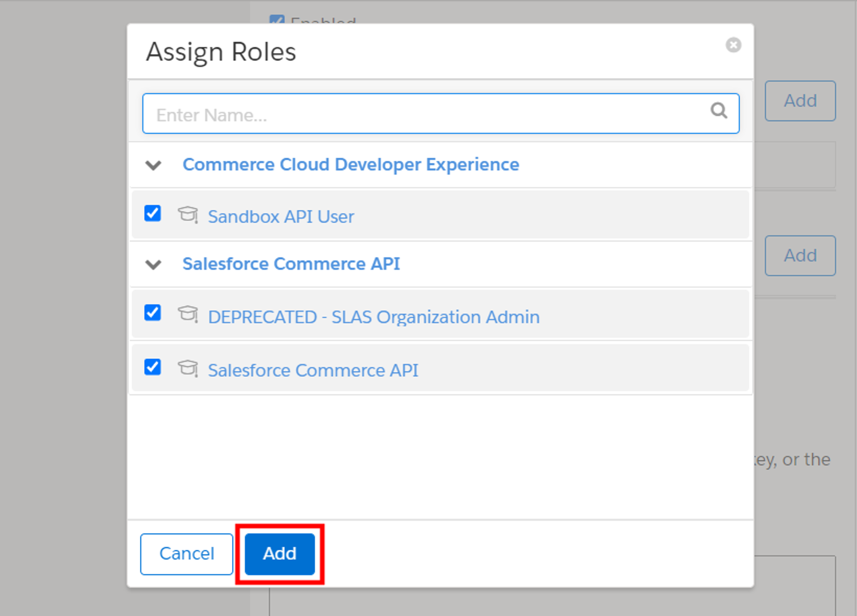Image resolution: width=857 pixels, height=616 pixels.
Task: Collapse Salesforce Commerce API group chevron
Action: [x=153, y=265]
